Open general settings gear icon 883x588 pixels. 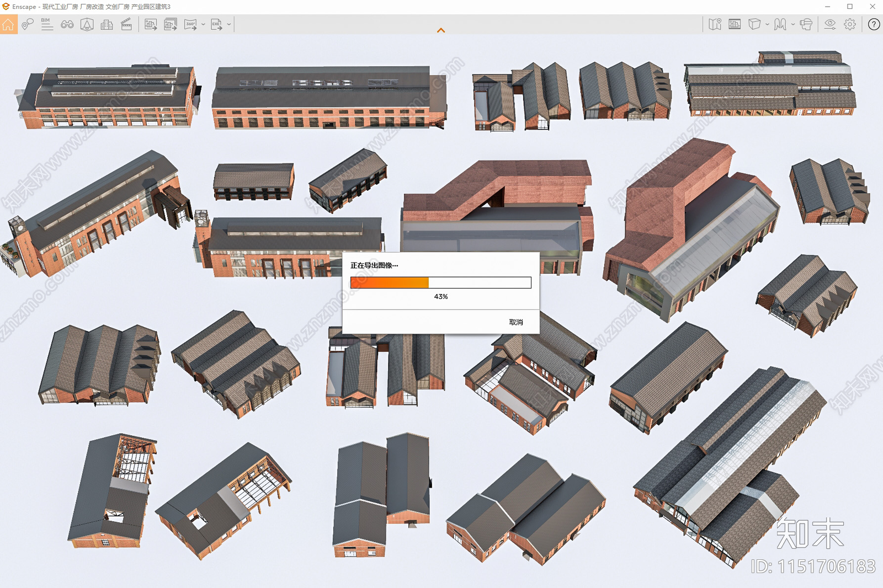coord(850,24)
